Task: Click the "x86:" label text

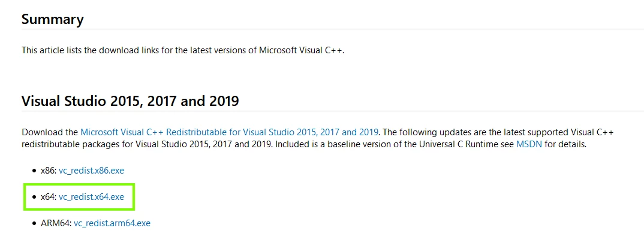Action: point(48,171)
